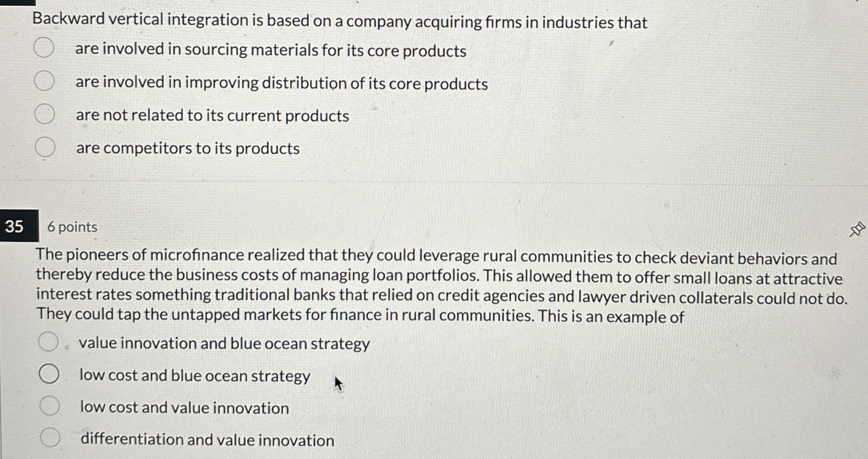The width and height of the screenshot is (868, 459).
Task: Click 'low cost and value innovation' answer text
Action: click(185, 408)
